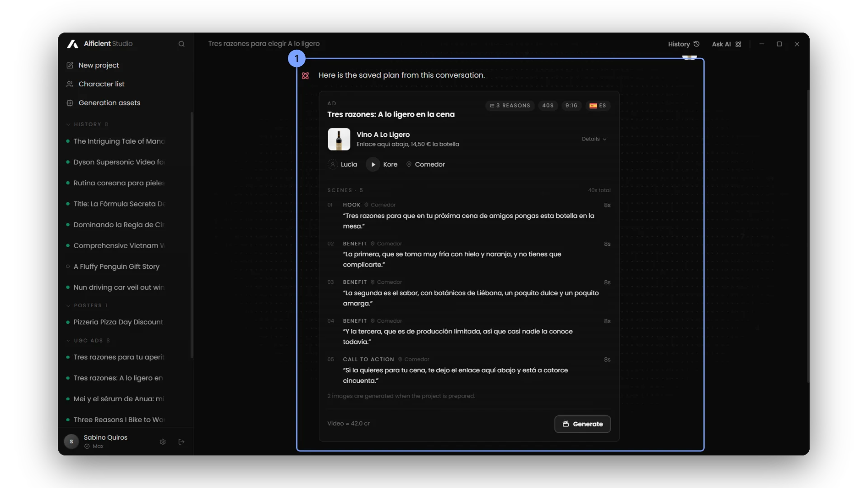The width and height of the screenshot is (868, 488).
Task: Click the sidebar scrollbar
Action: point(192,235)
